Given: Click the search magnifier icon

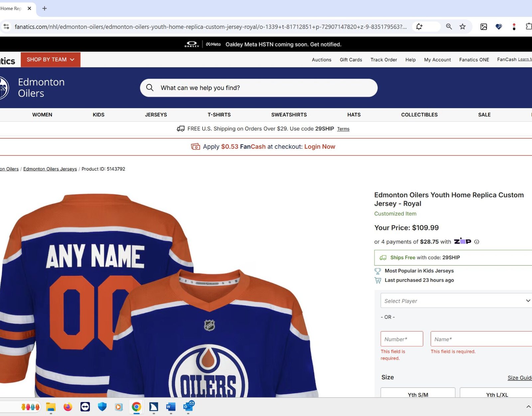Looking at the screenshot, I should 150,88.
